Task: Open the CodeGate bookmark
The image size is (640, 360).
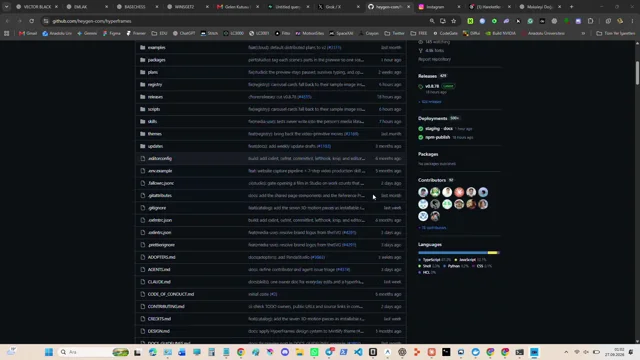Action: (445, 33)
